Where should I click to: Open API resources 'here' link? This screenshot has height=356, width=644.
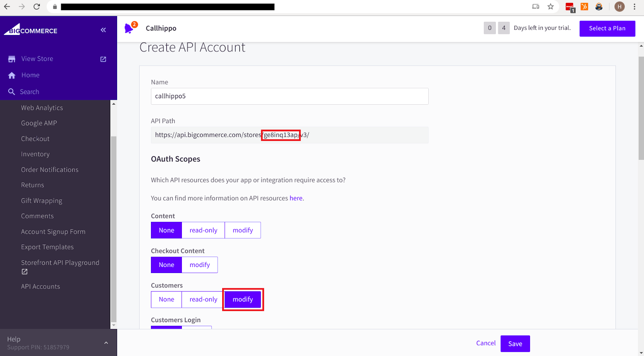click(x=296, y=198)
